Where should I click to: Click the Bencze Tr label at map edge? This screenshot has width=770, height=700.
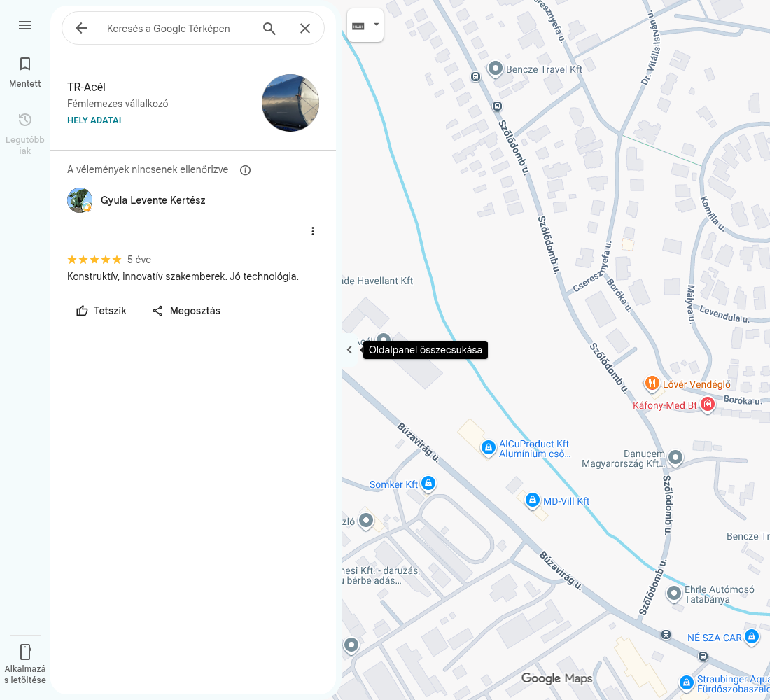point(748,536)
